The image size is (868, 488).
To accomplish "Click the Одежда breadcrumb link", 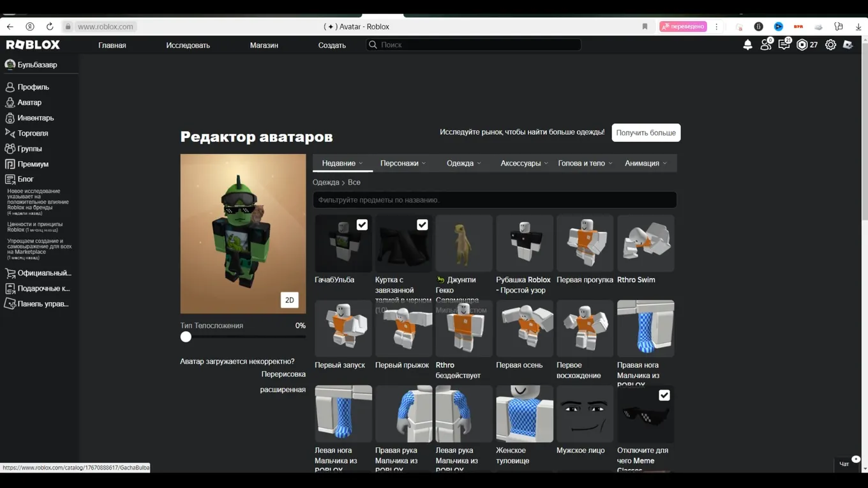I will pos(325,183).
